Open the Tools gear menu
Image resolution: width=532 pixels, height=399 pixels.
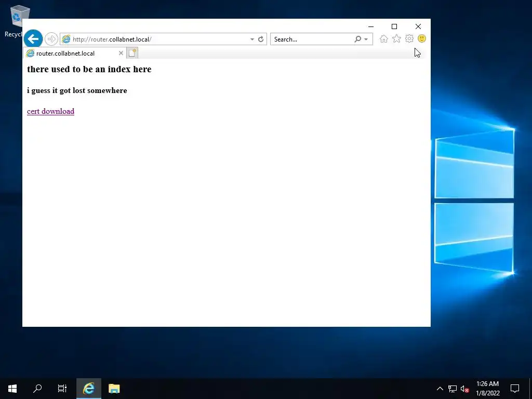point(409,38)
